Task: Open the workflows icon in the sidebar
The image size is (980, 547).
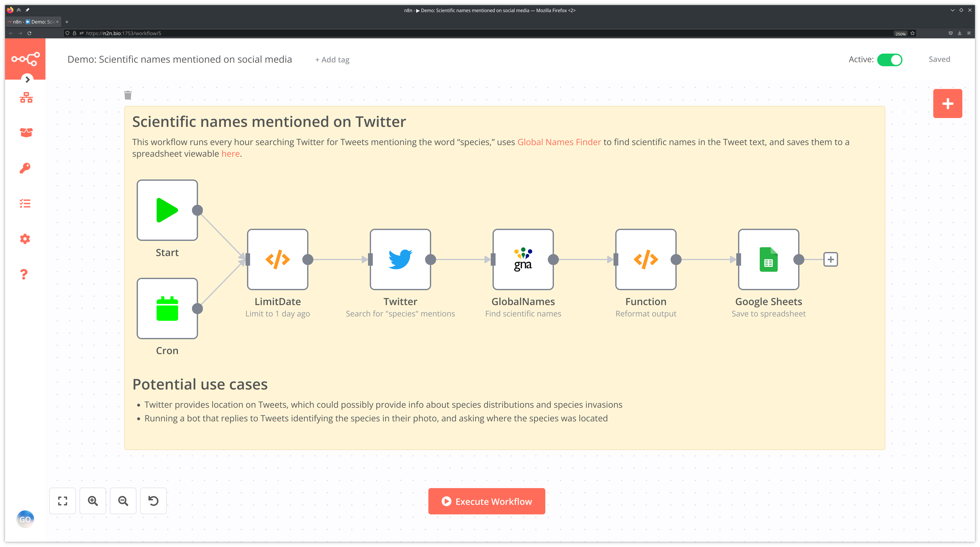Action: point(26,98)
